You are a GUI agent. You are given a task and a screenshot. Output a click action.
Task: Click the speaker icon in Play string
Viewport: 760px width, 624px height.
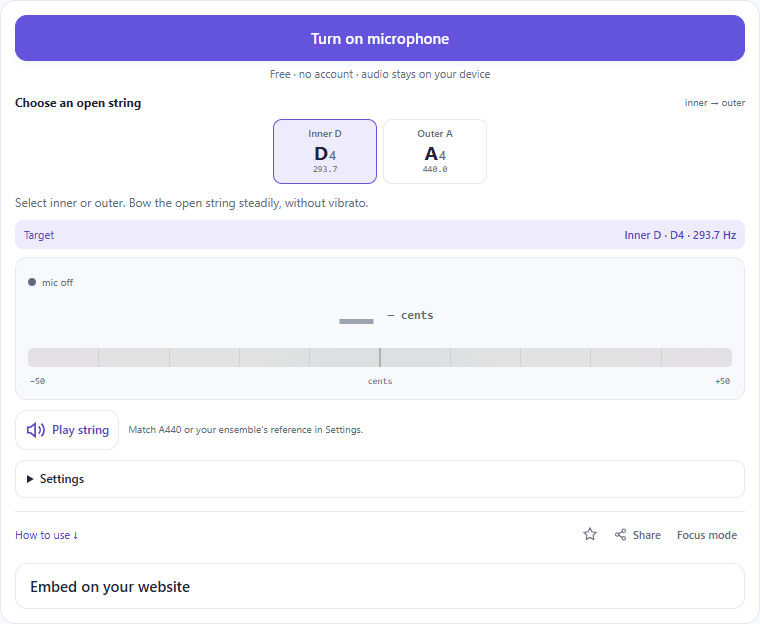coord(35,430)
